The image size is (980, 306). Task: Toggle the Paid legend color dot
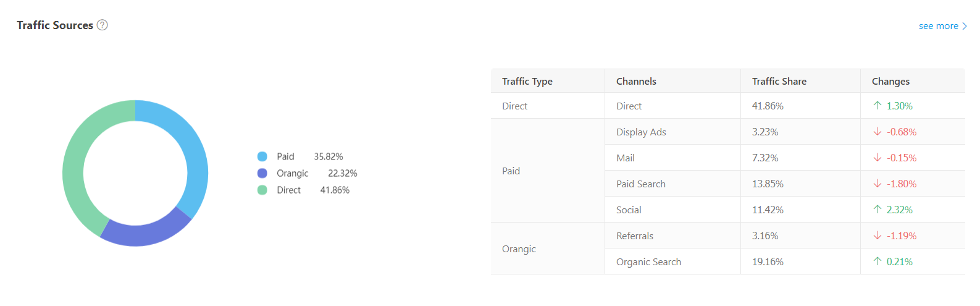(x=262, y=156)
